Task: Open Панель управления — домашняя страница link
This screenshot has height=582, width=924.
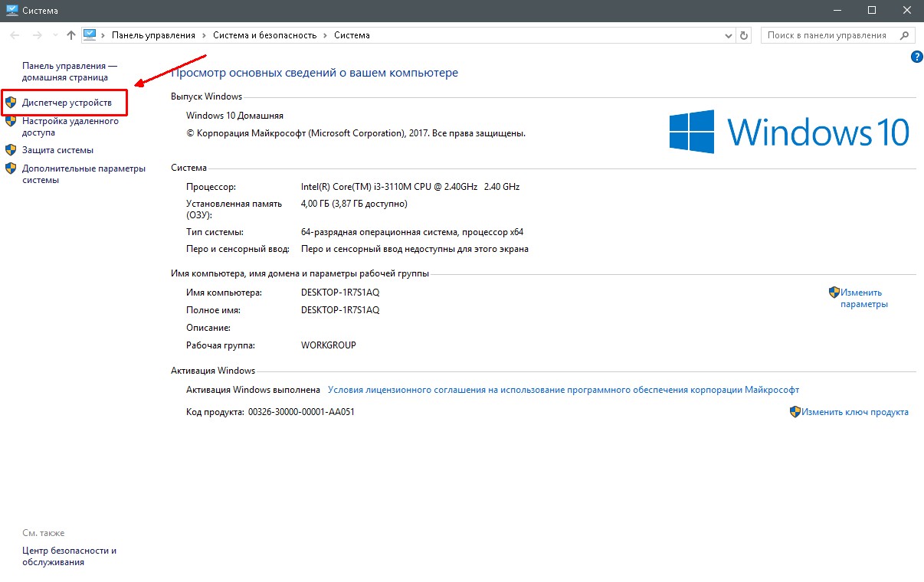Action: coord(70,72)
